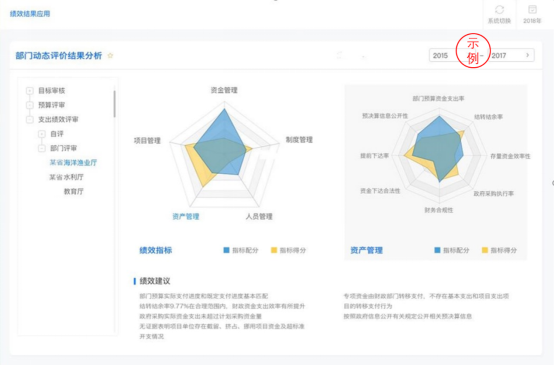Click the tree panel vertical scrollbar
The width and height of the screenshot is (554, 366).
point(114,104)
